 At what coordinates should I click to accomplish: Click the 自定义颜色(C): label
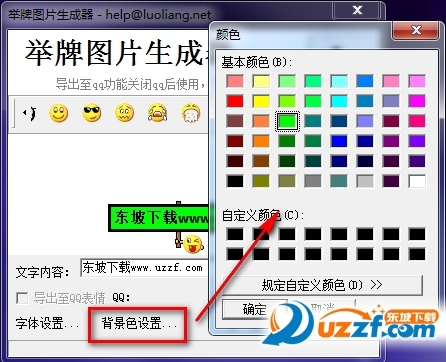[263, 215]
